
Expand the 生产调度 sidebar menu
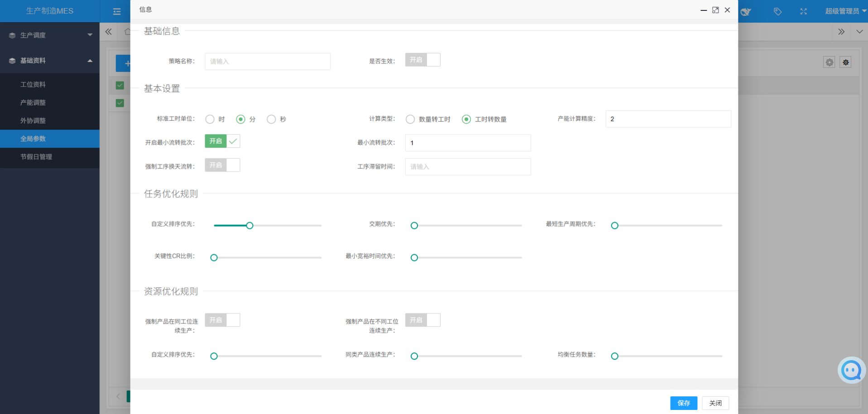(50, 35)
